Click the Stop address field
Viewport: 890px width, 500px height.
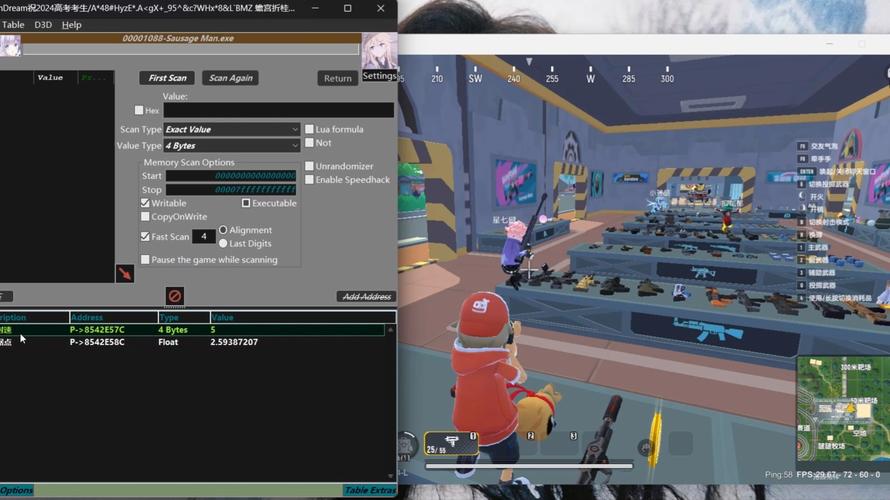click(x=231, y=190)
